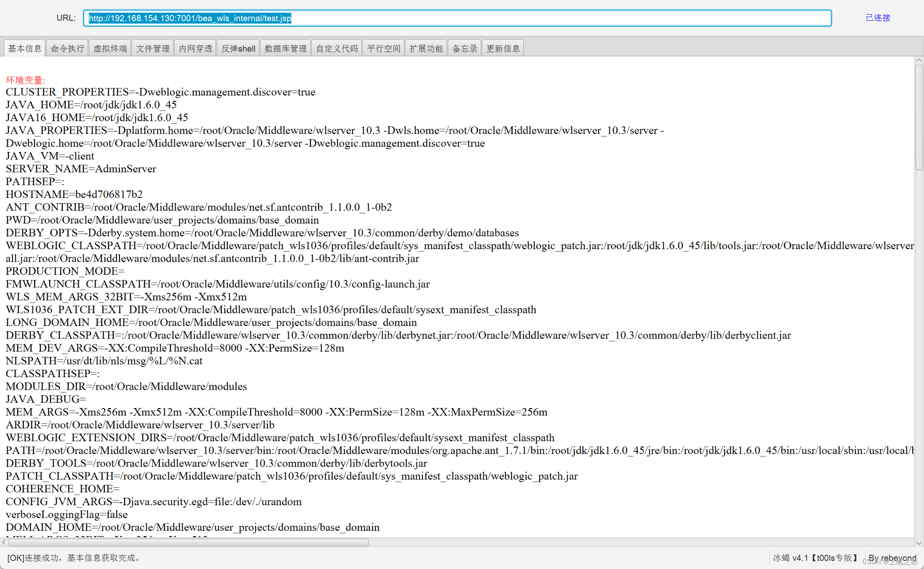Switch to the 命令执行 tab
The width and height of the screenshot is (924, 569).
click(x=67, y=49)
